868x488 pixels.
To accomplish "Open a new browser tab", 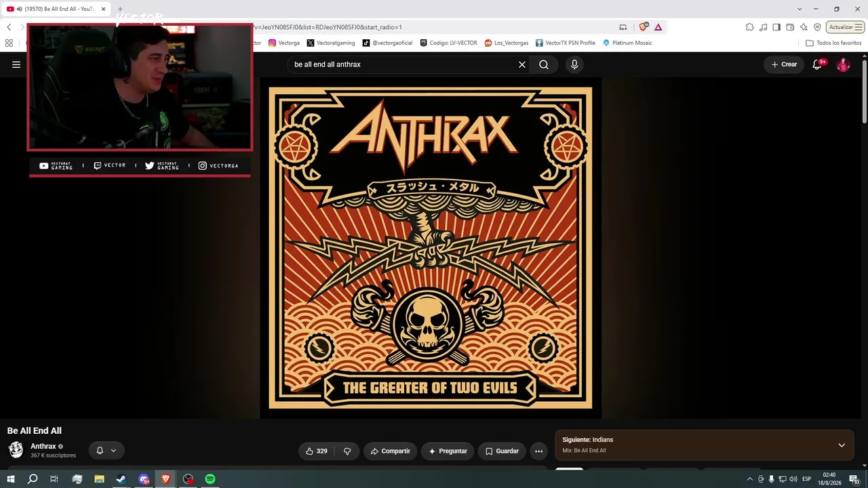I will (x=120, y=9).
